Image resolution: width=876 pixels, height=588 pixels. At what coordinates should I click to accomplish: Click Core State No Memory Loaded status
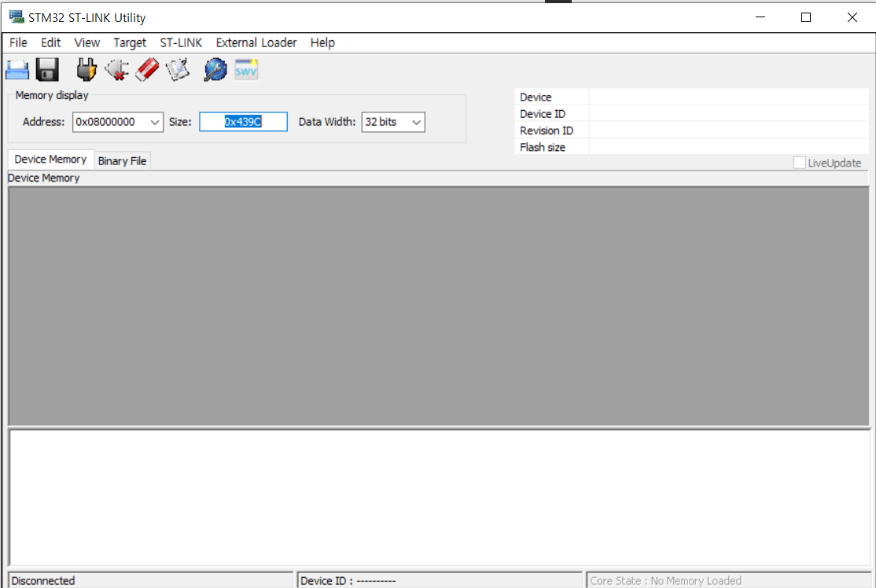click(728, 580)
